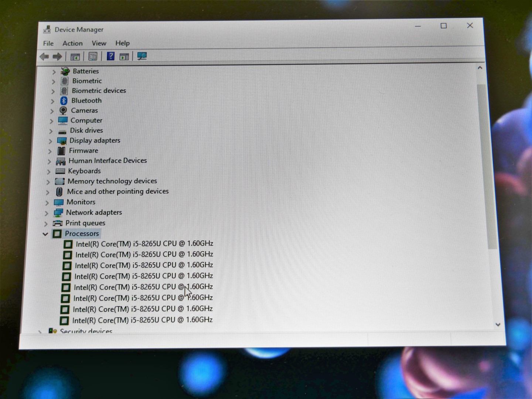532x399 pixels.
Task: Expand the Network adapters category
Action: [46, 213]
